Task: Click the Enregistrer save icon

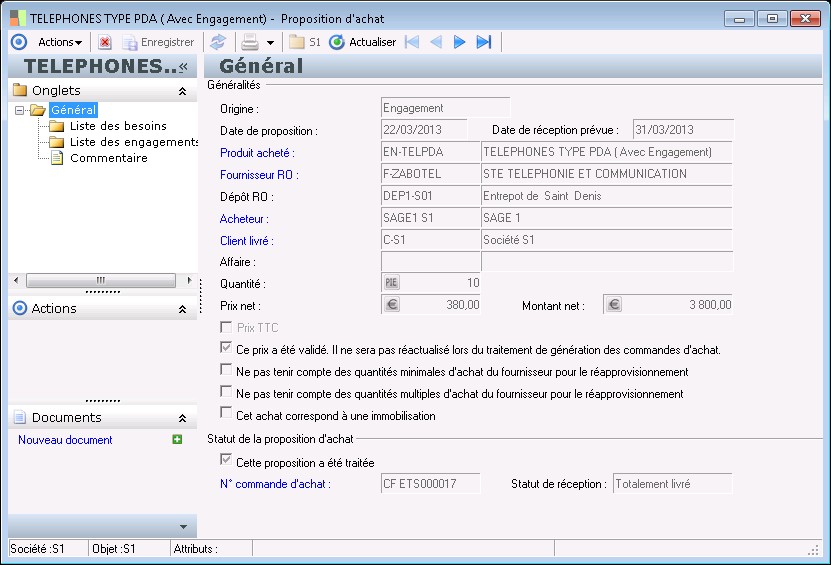Action: coord(130,42)
